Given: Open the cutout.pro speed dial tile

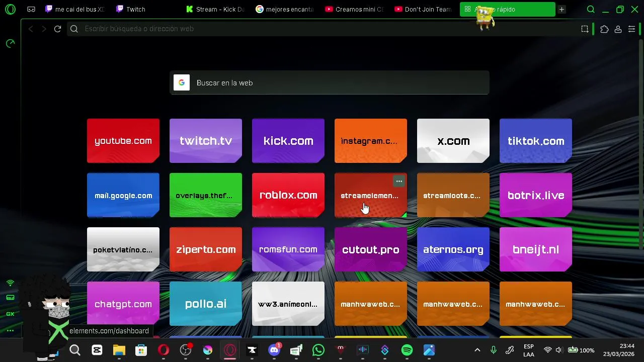Looking at the screenshot, I should pyautogui.click(x=371, y=249).
